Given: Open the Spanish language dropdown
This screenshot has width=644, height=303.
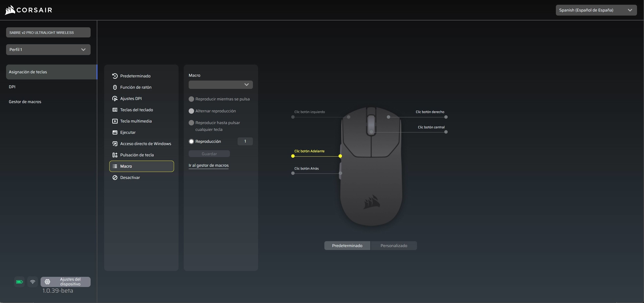Looking at the screenshot, I should (596, 10).
